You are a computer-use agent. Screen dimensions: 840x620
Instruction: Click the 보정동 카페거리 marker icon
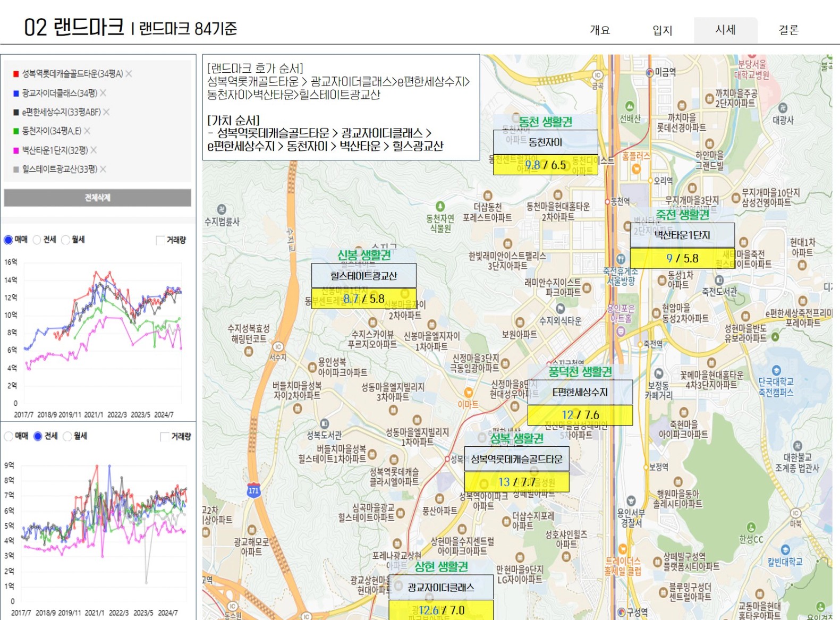658,373
